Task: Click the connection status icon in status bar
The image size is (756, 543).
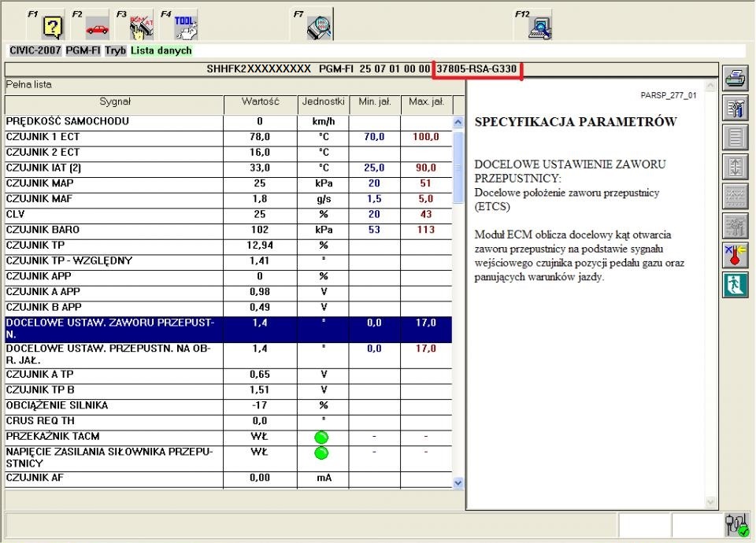Action: 737,525
